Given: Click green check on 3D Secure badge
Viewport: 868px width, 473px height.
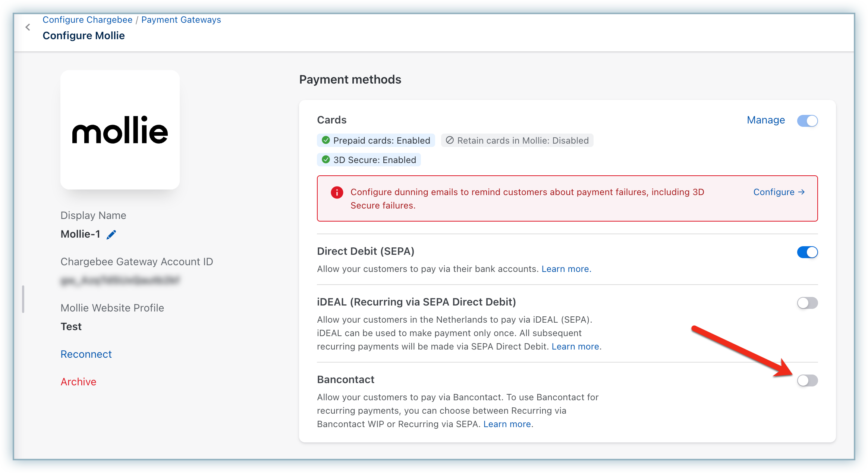Looking at the screenshot, I should click(x=326, y=160).
